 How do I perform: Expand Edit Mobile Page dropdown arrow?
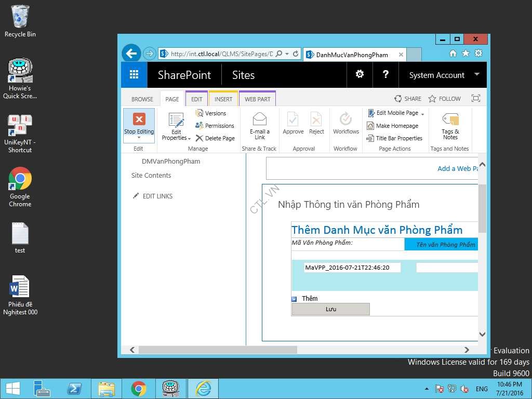422,114
